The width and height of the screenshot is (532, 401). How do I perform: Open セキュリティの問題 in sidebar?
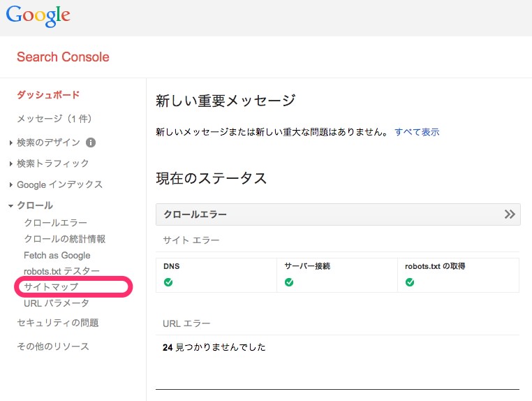58,323
